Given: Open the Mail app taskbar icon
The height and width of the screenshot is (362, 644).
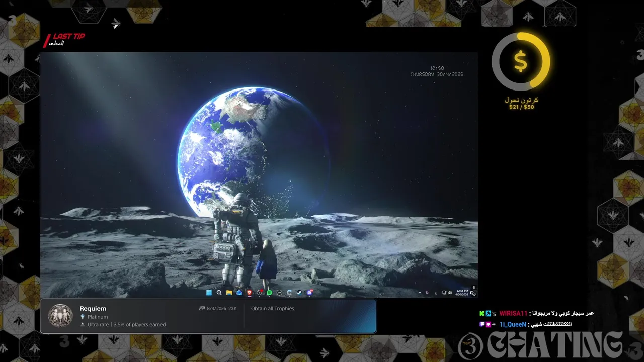Looking at the screenshot, I should pos(239,293).
